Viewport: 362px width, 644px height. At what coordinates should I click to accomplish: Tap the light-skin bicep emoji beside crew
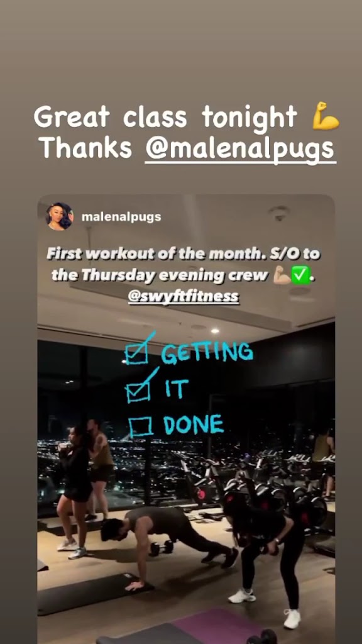[x=282, y=276]
